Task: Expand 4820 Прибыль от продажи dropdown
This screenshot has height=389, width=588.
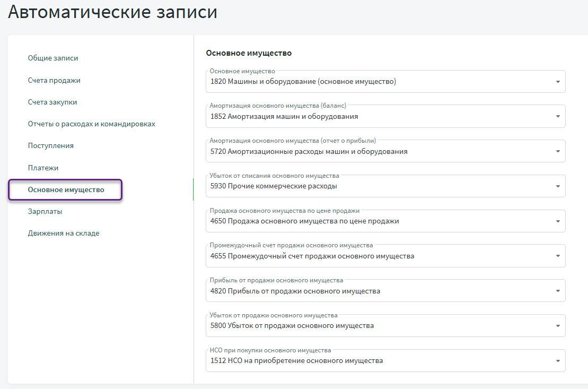Action: (558, 291)
